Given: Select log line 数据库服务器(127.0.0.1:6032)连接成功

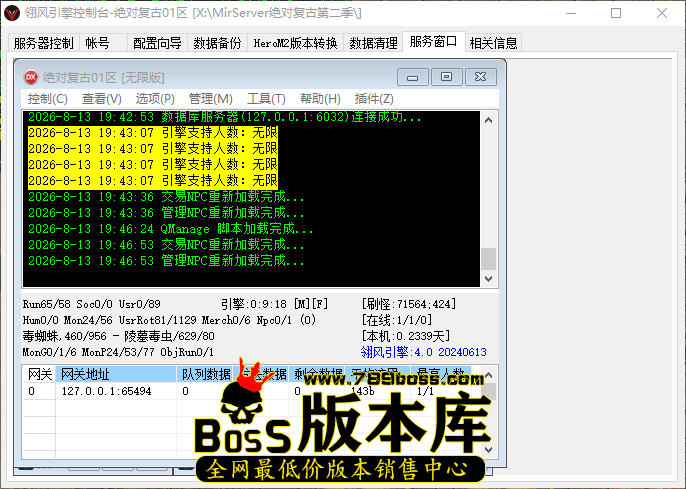Looking at the screenshot, I should click(x=224, y=117).
